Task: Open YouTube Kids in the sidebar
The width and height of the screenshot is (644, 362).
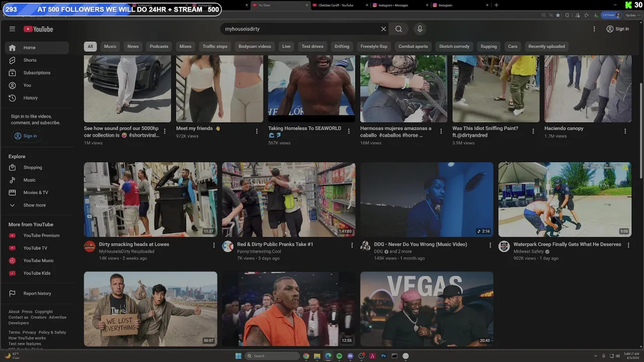Action: point(37,273)
